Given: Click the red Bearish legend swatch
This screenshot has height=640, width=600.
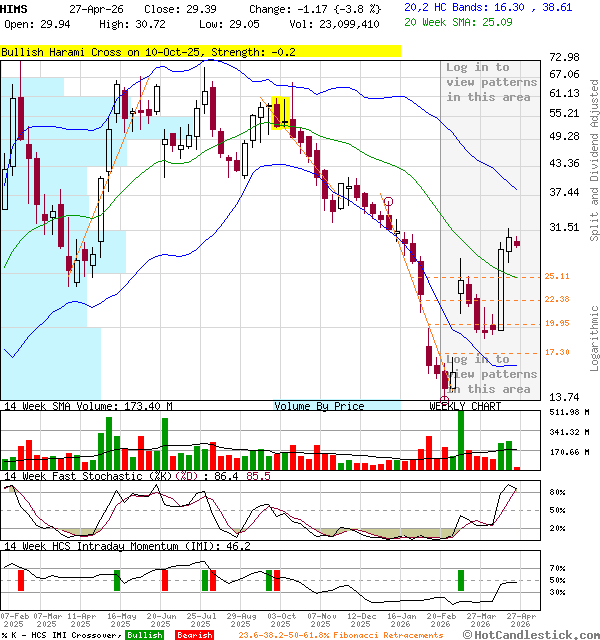Looking at the screenshot, I should 194,634.
